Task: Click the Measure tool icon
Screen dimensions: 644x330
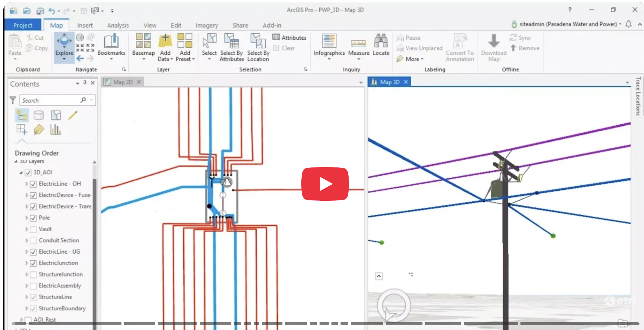Action: point(358,42)
